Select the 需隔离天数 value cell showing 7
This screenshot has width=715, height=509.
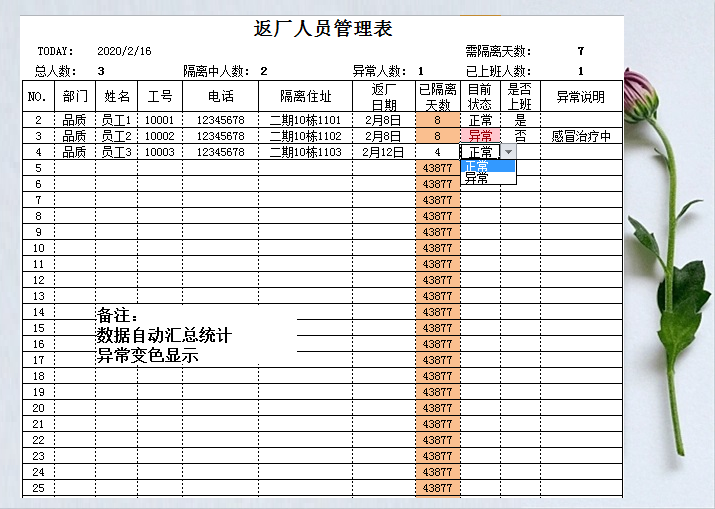581,51
